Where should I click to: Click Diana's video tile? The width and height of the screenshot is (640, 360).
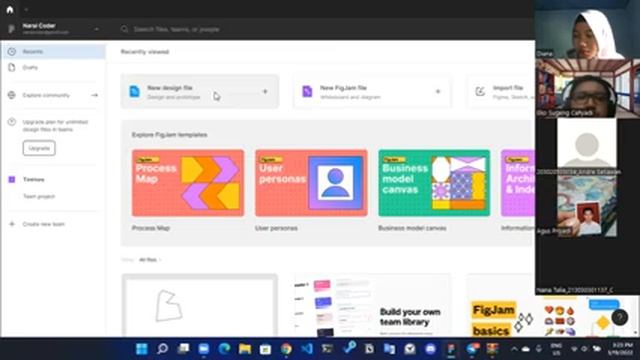tap(587, 29)
